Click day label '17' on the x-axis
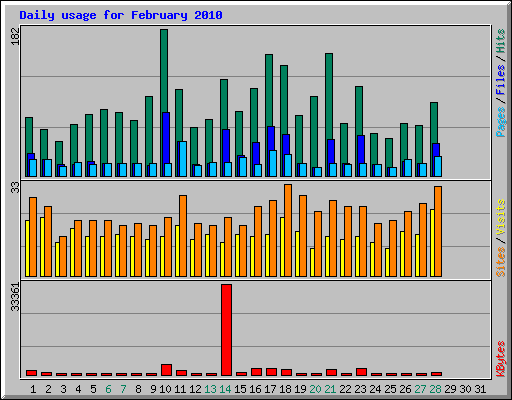512x400 pixels. (x=270, y=389)
